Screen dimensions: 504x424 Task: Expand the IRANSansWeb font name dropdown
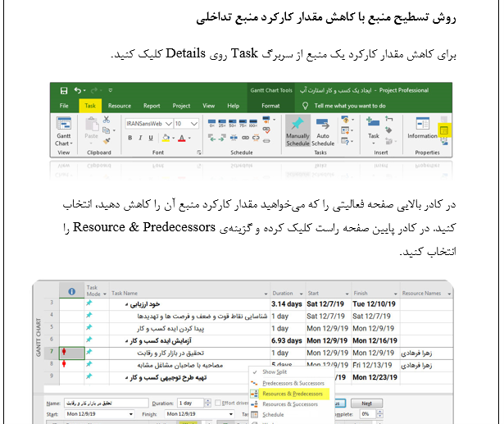(x=169, y=124)
